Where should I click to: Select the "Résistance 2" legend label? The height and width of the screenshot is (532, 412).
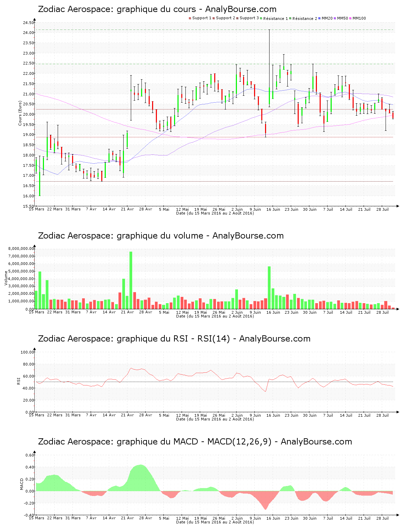point(305,19)
